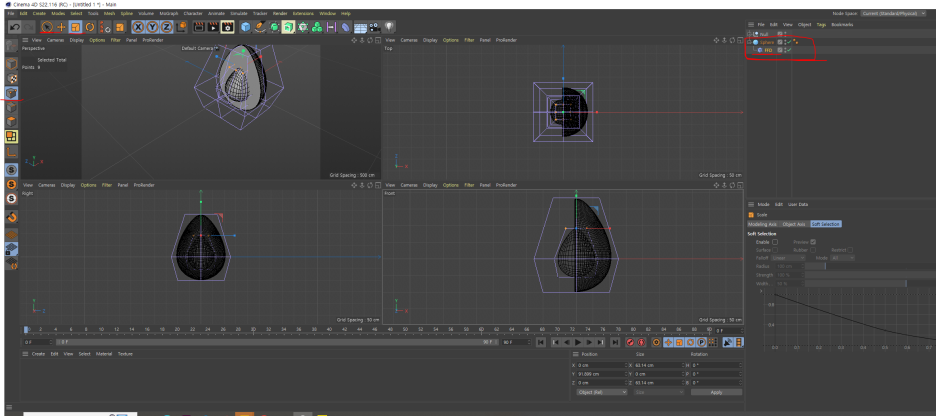Select the Sphere object row
The height and width of the screenshot is (416, 936).
click(768, 42)
